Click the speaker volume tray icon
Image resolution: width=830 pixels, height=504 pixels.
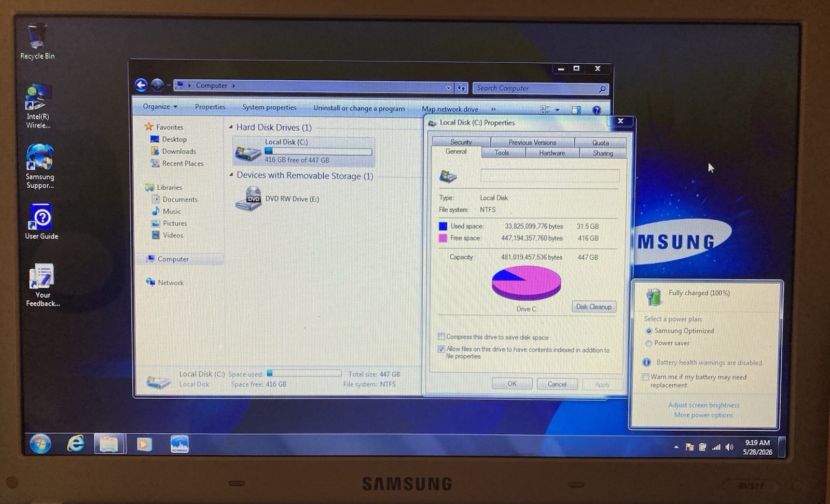click(x=729, y=447)
